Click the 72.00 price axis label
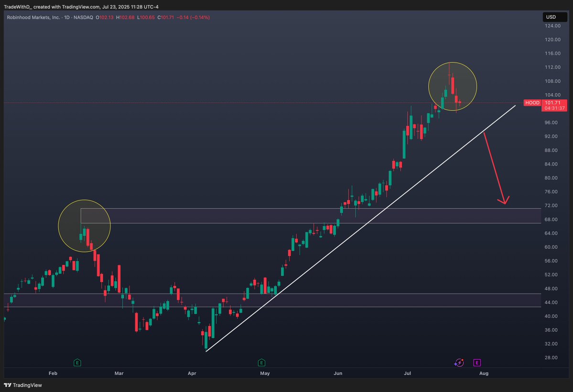 551,205
